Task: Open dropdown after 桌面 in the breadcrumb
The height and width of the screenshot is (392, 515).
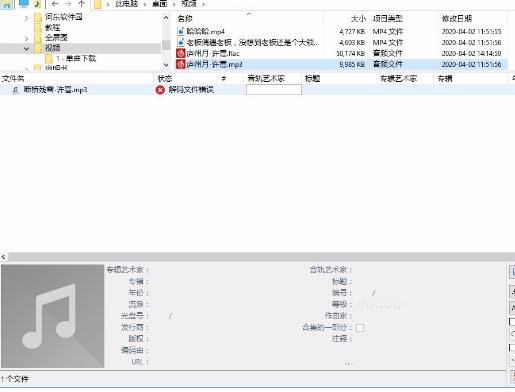Action: click(x=174, y=4)
